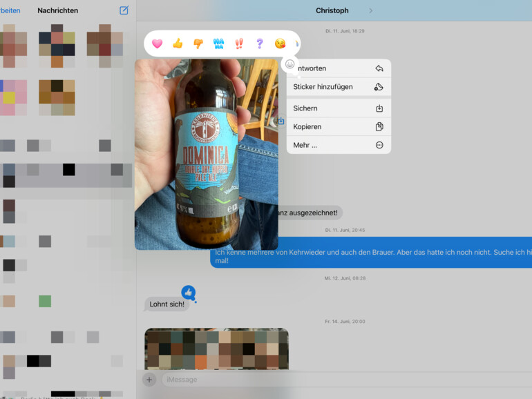532x399 pixels.
Task: Click the save icon beside the photo edge
Action: [281, 121]
